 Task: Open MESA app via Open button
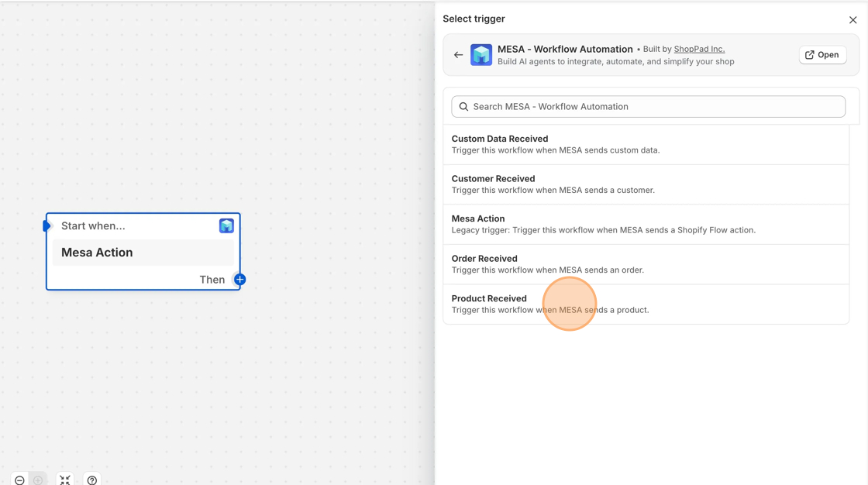tap(822, 55)
